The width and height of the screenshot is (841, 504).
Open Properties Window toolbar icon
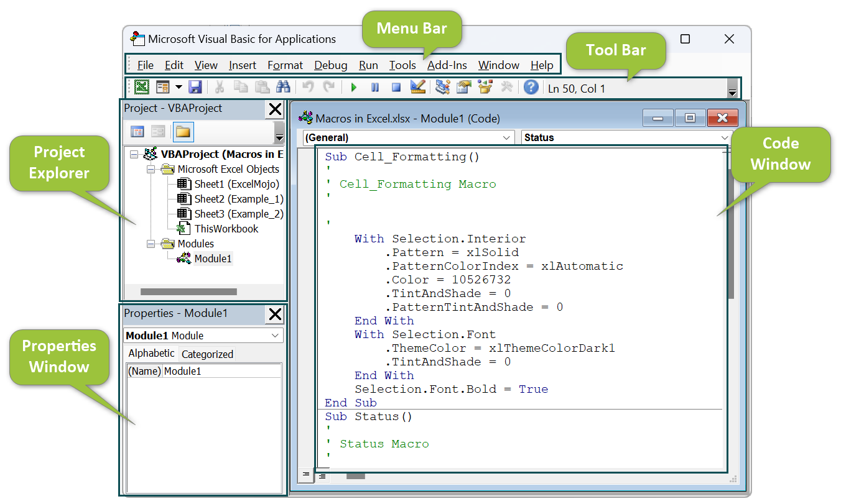click(463, 88)
